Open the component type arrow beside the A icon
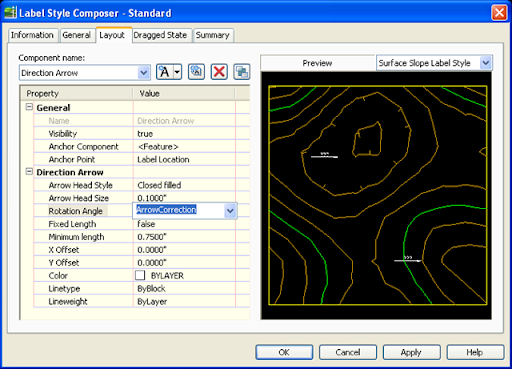512x369 pixels. [x=178, y=72]
